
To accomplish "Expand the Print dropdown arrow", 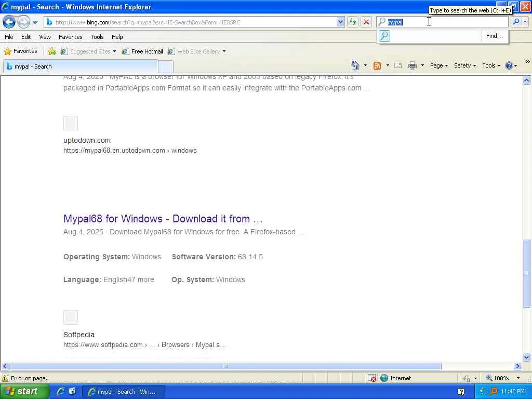I will coord(422,65).
